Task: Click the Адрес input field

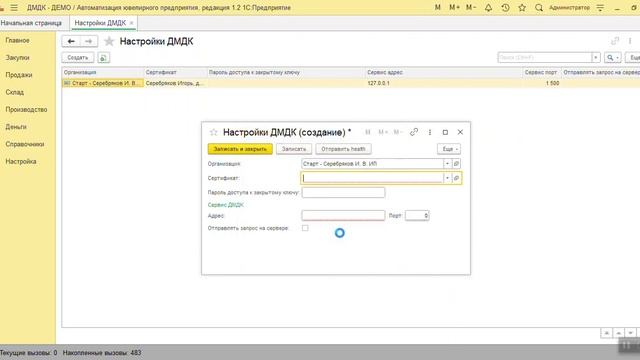Action: 343,216
